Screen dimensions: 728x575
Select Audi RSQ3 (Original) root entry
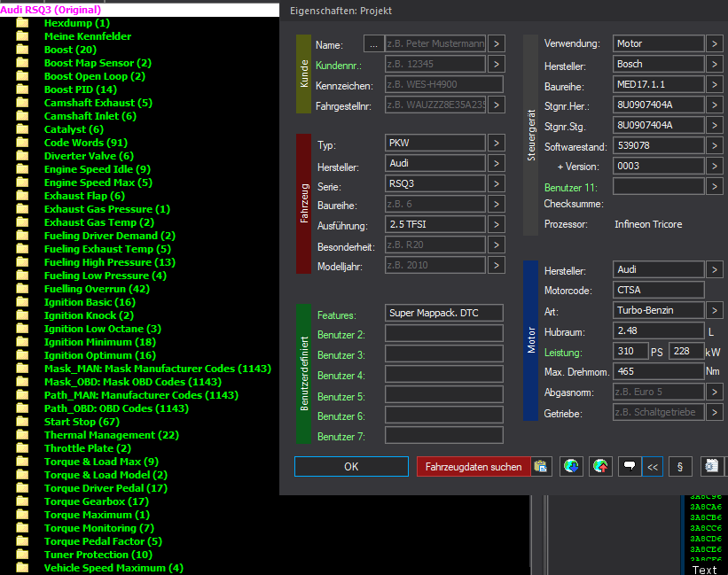(51, 10)
